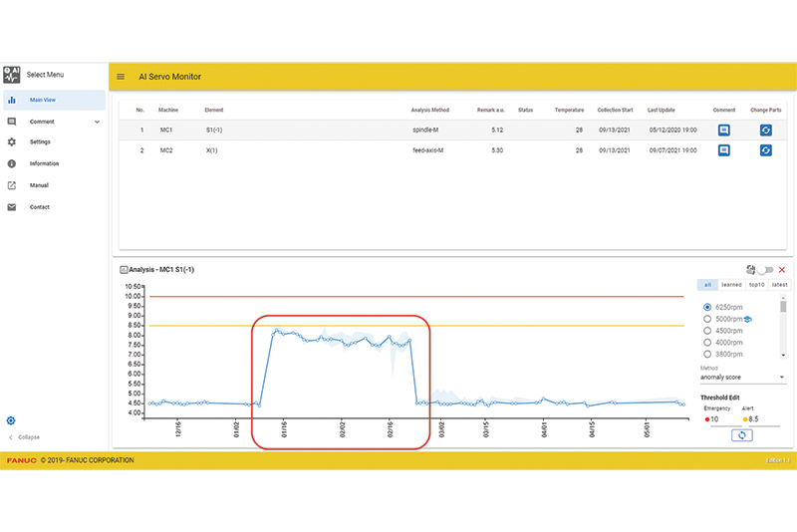Screen dimensions: 797x532
Task: Open the hamburger menu beside AI Servo Monitor
Action: tap(121, 77)
